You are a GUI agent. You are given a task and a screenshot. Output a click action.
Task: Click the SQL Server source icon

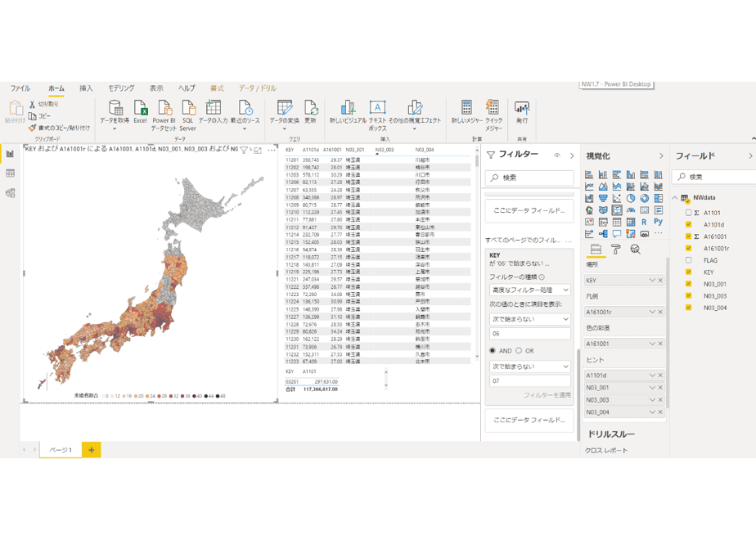(188, 108)
